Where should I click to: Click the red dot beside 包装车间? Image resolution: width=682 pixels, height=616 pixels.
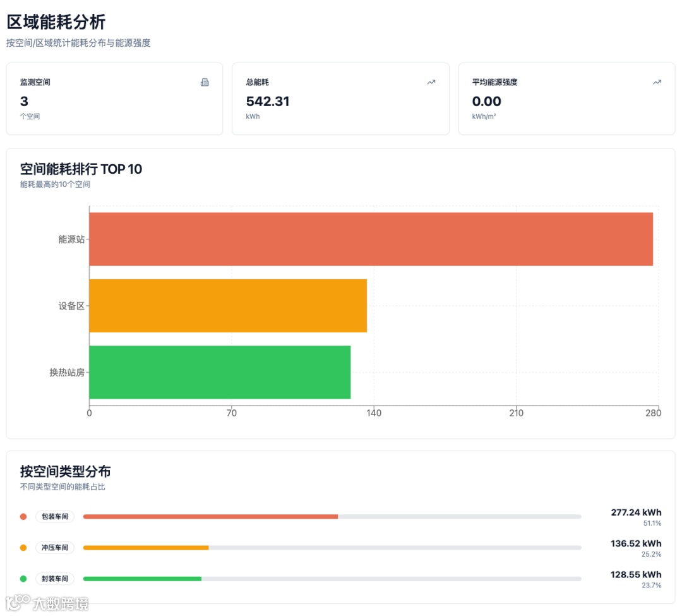click(x=23, y=516)
